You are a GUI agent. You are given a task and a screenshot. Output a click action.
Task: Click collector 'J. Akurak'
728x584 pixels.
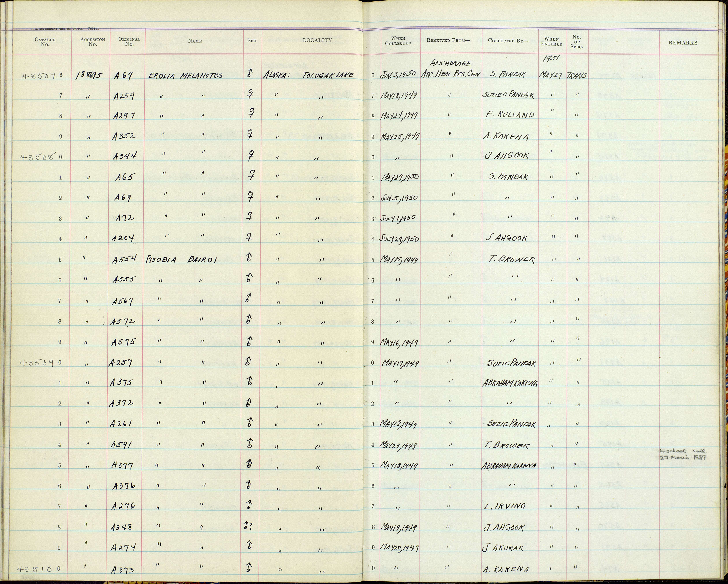503,547
